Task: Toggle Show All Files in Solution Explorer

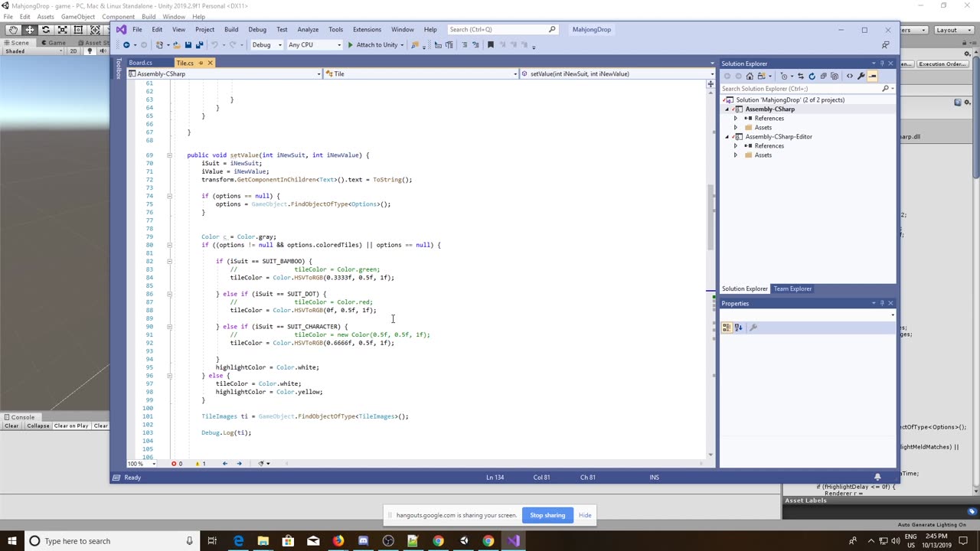Action: click(835, 76)
